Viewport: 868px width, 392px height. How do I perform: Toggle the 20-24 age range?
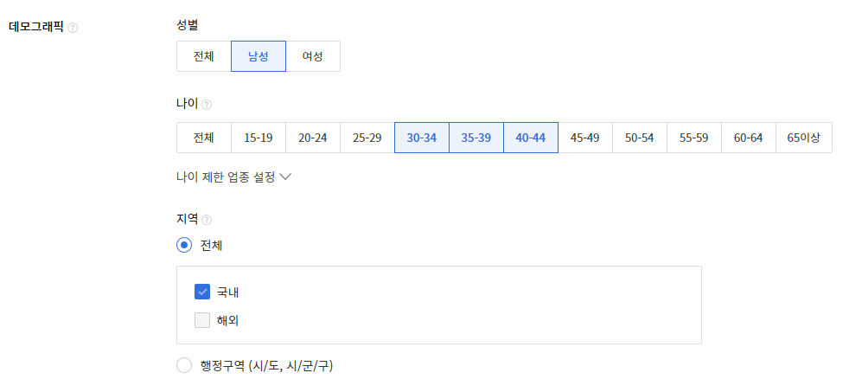pos(313,138)
